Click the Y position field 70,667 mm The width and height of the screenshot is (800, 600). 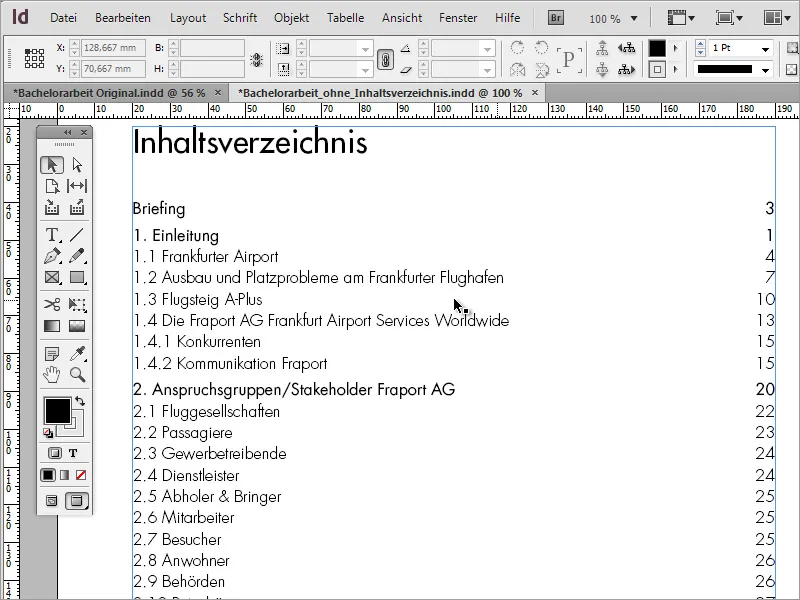113,68
